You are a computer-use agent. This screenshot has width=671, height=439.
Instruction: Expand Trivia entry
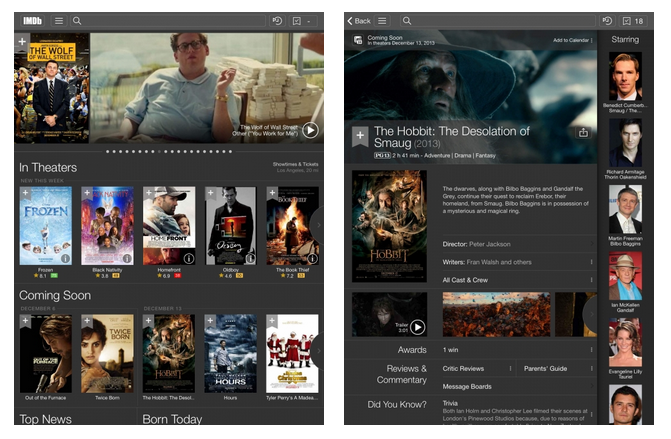pyautogui.click(x=519, y=410)
